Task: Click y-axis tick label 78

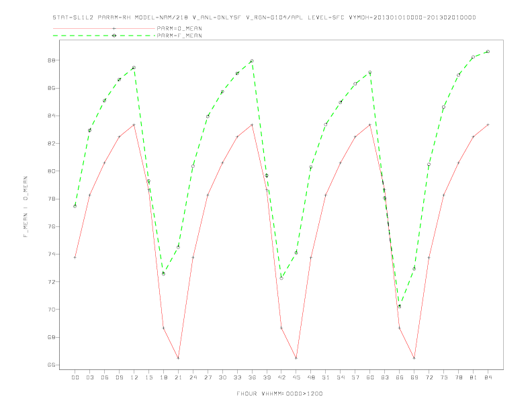Action: click(51, 199)
